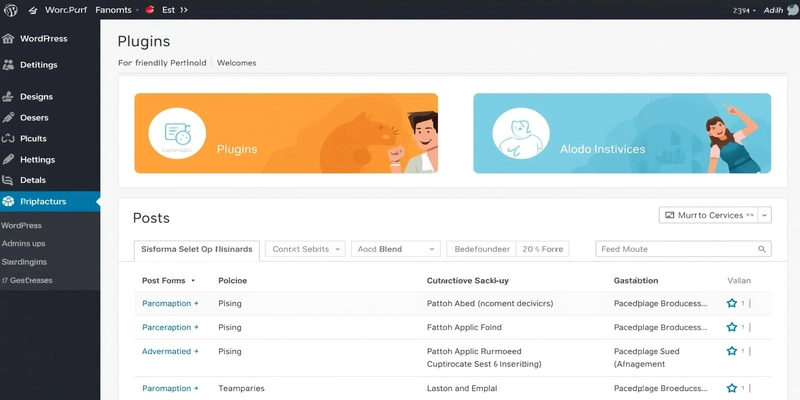Open the For friendly Pertinold tab

point(162,63)
